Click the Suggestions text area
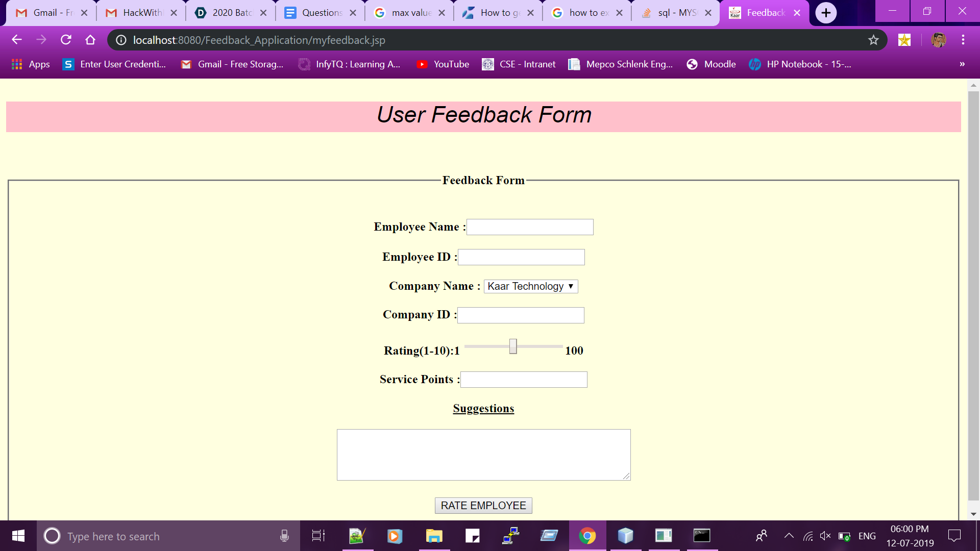Viewport: 980px width, 551px height. point(483,454)
